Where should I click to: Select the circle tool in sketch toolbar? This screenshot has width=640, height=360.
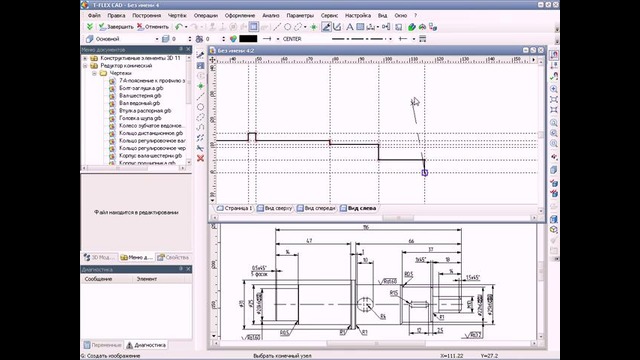200,107
